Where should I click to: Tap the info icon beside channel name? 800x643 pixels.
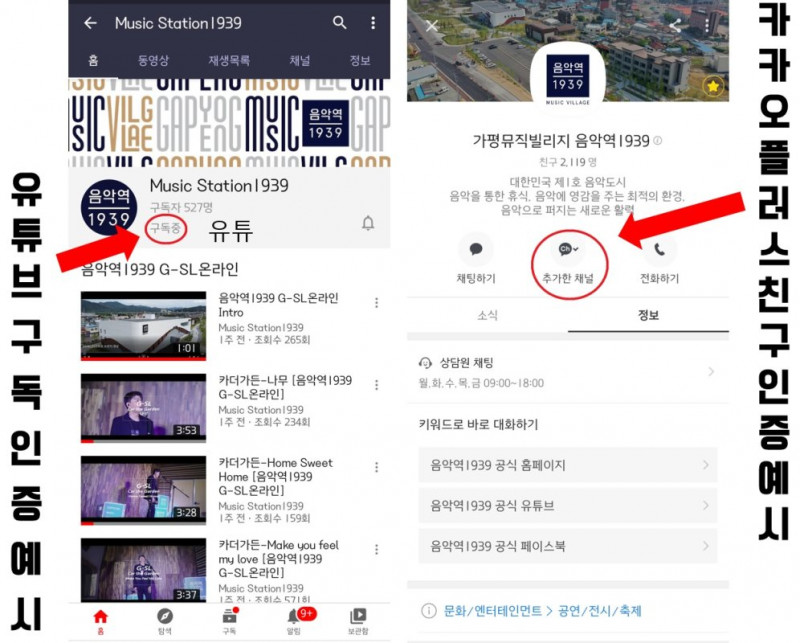658,140
